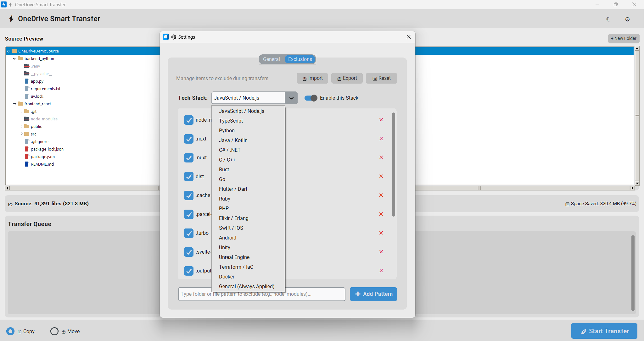Viewport: 644px width, 341px height.
Task: Click the Settings dialog gear title icon
Action: tap(174, 37)
